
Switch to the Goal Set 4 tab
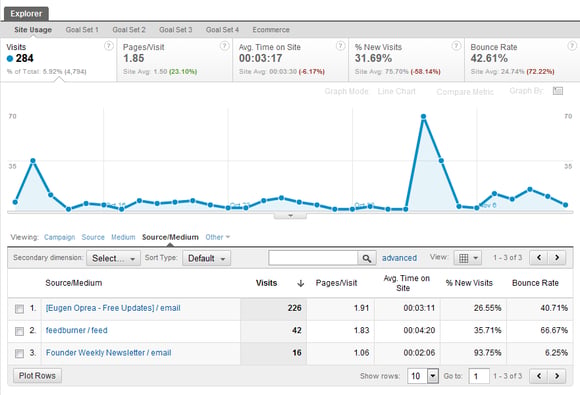(222, 30)
